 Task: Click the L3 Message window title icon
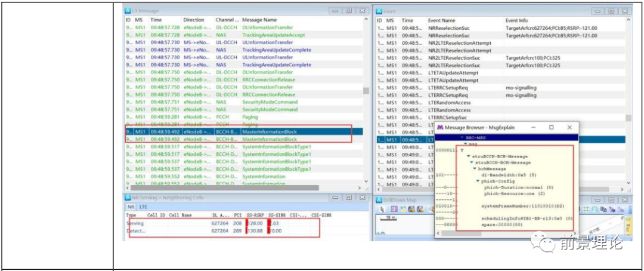click(x=128, y=11)
